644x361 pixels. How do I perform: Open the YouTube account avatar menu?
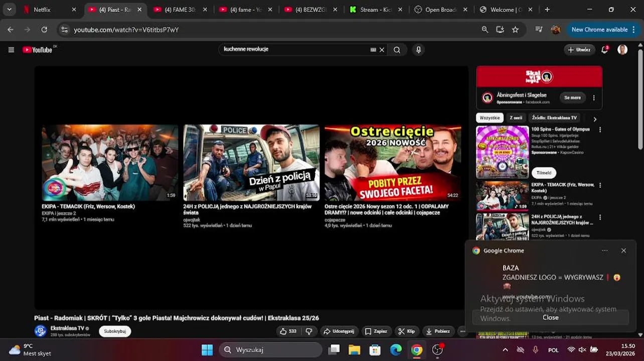point(622,50)
